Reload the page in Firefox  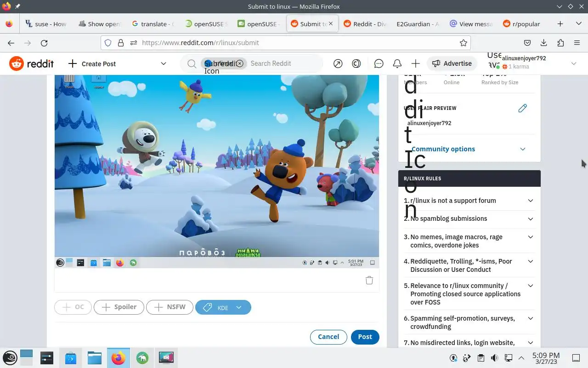pos(44,43)
